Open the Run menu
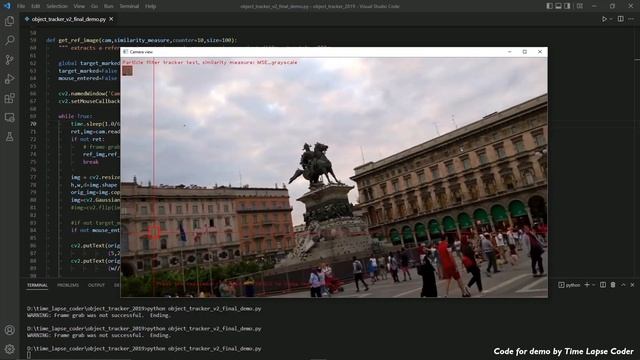The width and height of the screenshot is (640, 360). pyautogui.click(x=109, y=6)
